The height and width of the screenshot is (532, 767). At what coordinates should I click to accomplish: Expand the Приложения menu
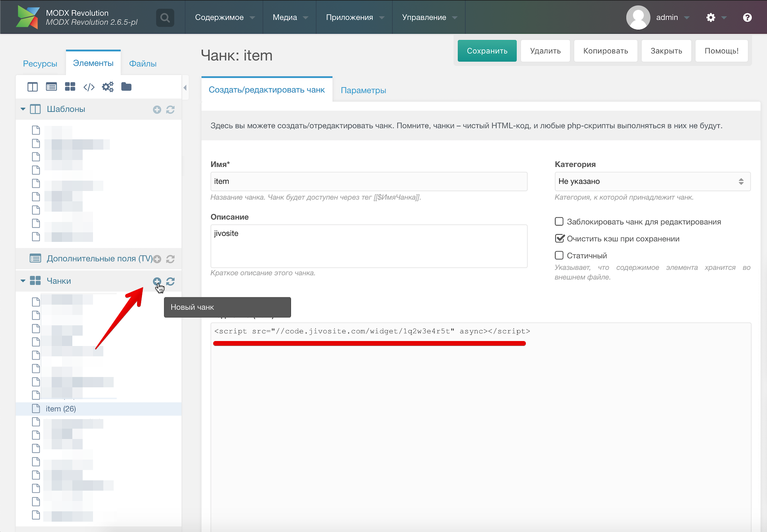[355, 17]
